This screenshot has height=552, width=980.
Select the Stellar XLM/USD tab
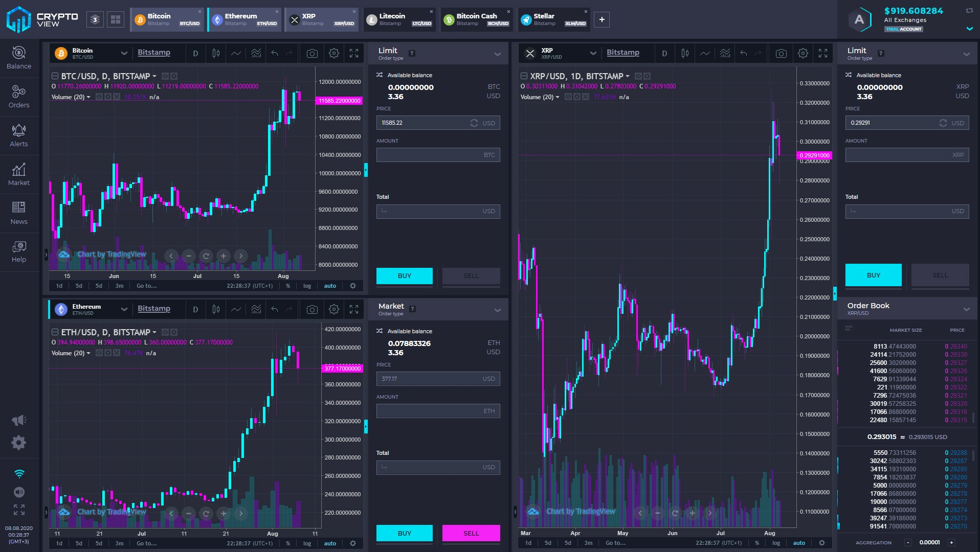point(553,19)
